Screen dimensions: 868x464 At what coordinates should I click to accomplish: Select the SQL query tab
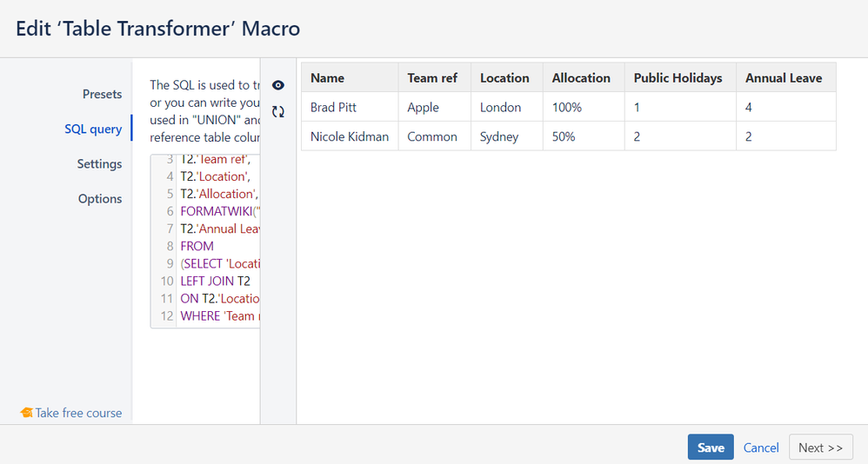coord(93,129)
